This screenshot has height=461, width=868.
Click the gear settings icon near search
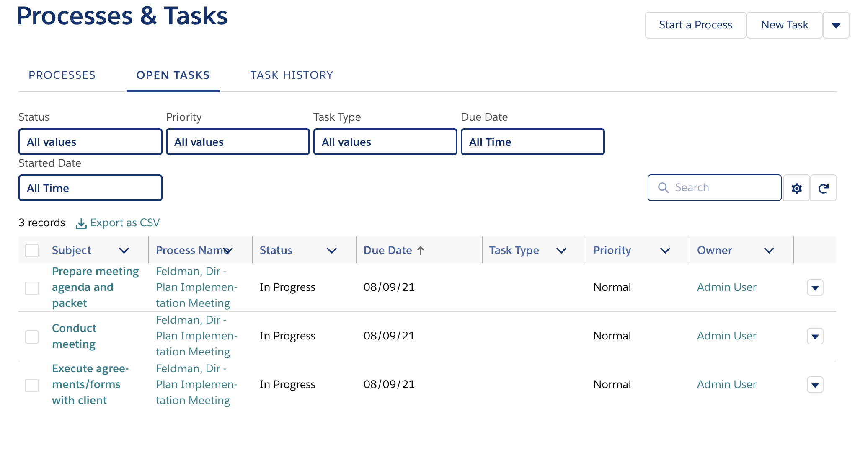click(x=797, y=188)
